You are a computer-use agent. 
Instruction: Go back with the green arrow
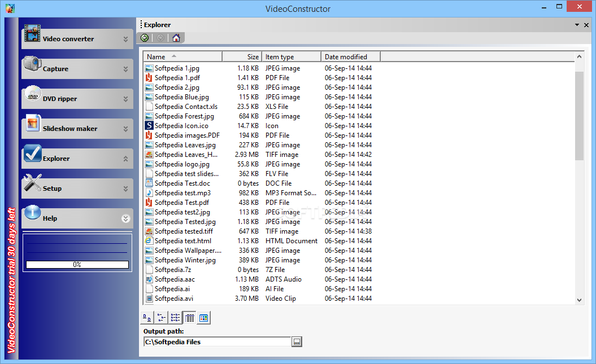tap(145, 38)
